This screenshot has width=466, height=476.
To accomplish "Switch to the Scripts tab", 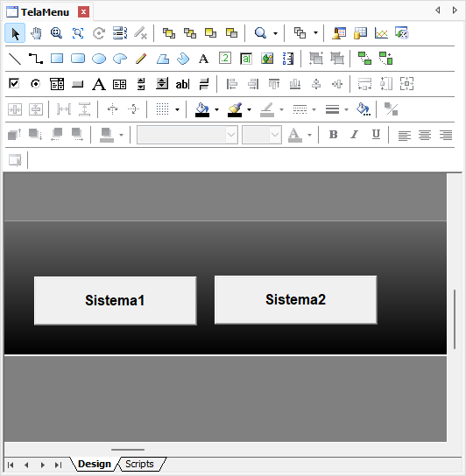I will pos(139,464).
